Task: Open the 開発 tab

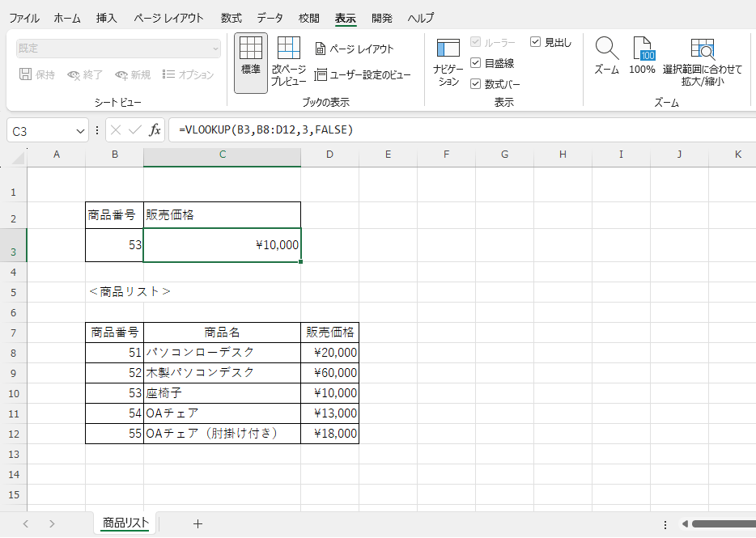Action: [x=382, y=19]
